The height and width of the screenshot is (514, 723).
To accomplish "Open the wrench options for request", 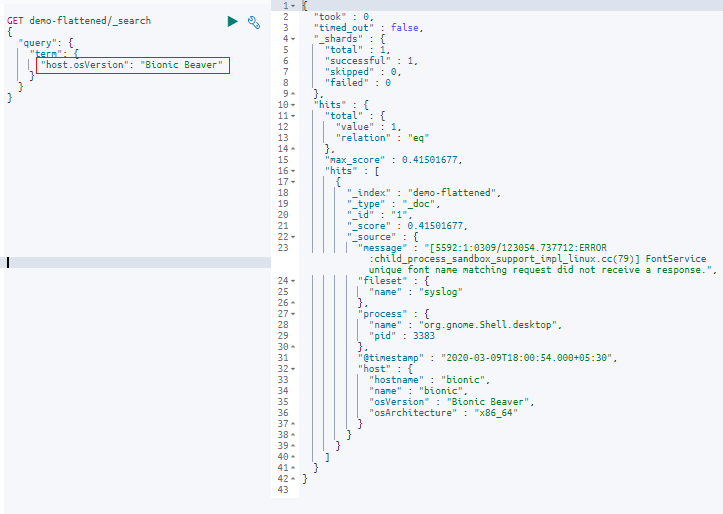I will coord(254,22).
